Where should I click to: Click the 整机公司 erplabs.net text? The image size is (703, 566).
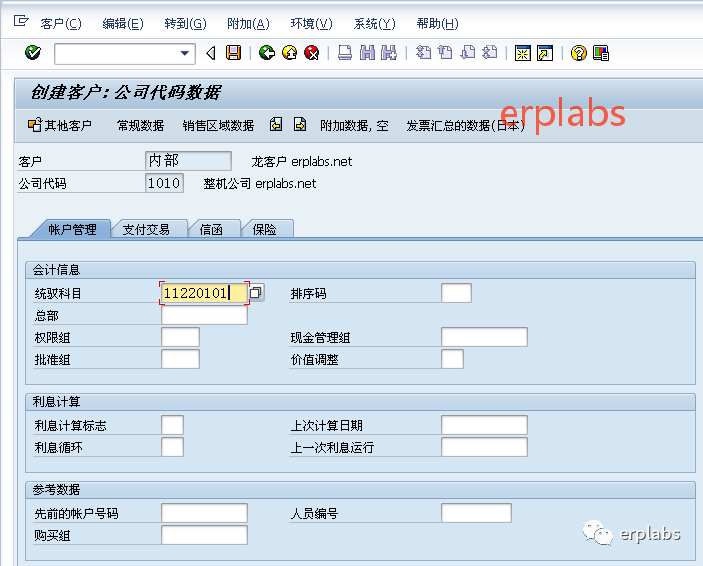[x=260, y=183]
